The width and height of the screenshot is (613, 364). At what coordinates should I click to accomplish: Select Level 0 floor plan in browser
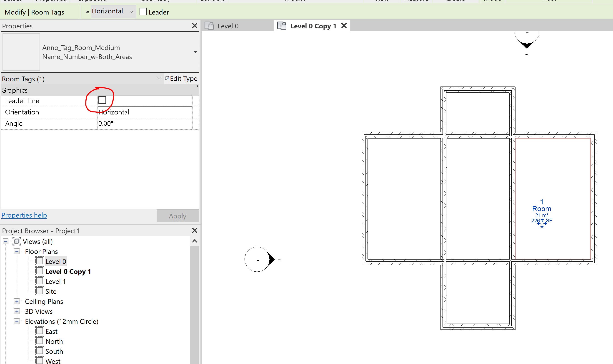point(56,261)
